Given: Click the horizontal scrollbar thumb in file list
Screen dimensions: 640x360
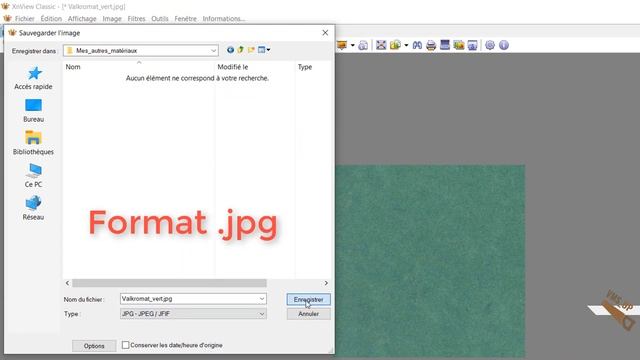Looking at the screenshot, I should [169, 283].
